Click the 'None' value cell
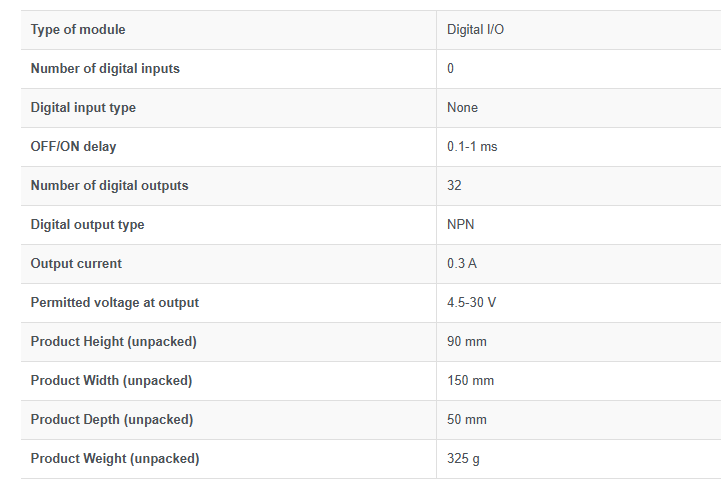The width and height of the screenshot is (721, 501). tap(462, 108)
